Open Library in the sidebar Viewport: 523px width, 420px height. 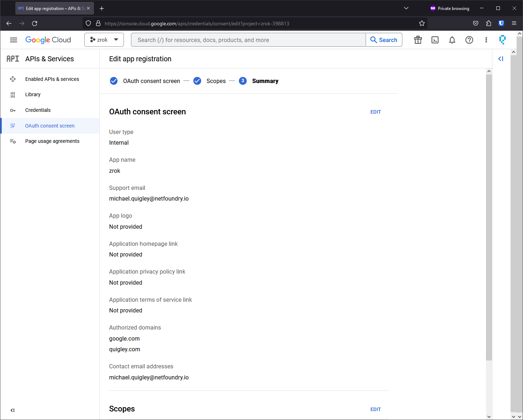(x=33, y=94)
